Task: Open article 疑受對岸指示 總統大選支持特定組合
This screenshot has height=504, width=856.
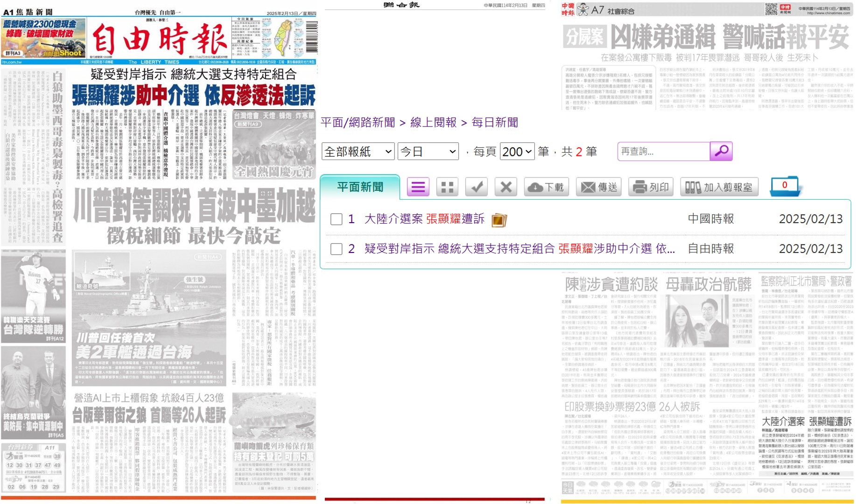Action: (x=519, y=249)
